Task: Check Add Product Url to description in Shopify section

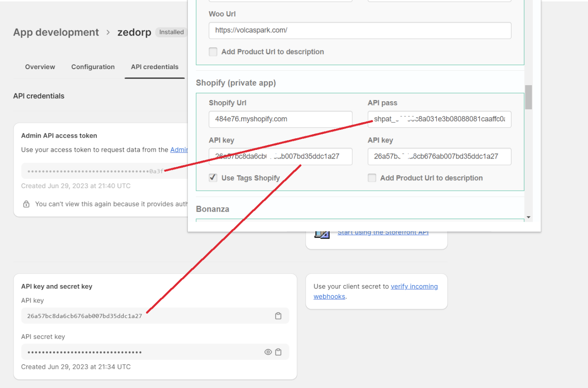Action: (372, 178)
